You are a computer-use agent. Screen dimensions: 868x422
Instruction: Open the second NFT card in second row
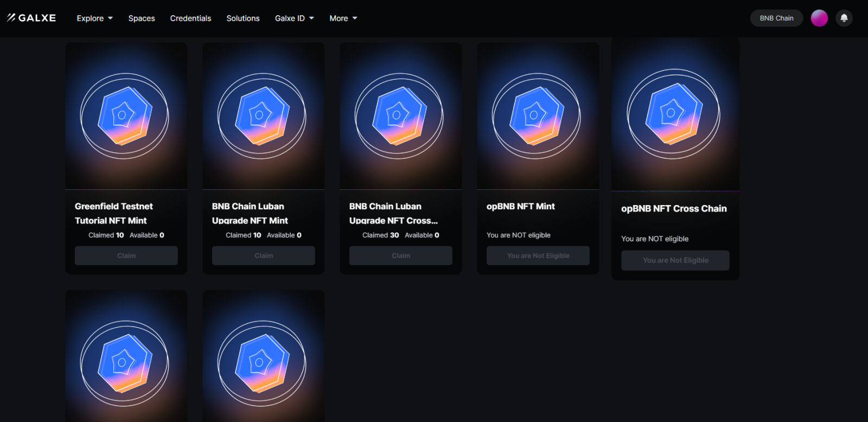click(x=264, y=356)
